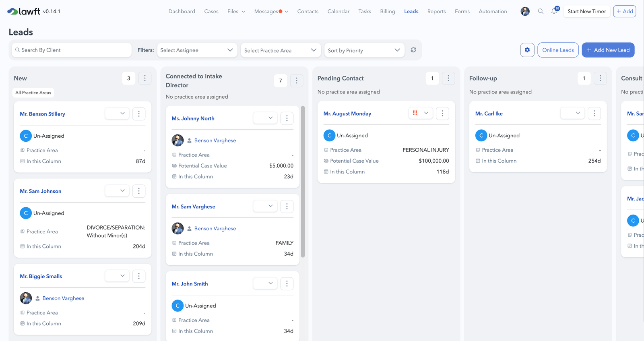Click Un-Assigned avatar on Benson Stillery card
Viewport: 644px width, 341px height.
(x=26, y=136)
